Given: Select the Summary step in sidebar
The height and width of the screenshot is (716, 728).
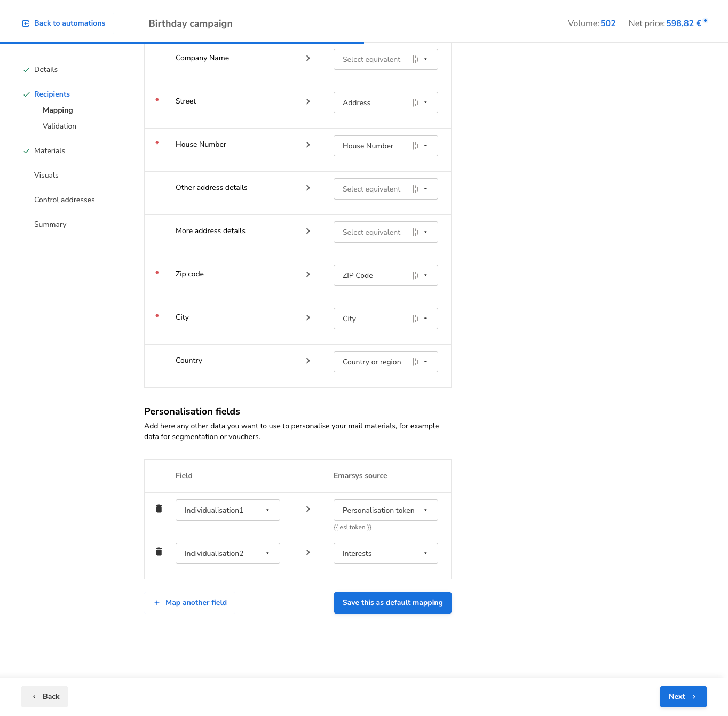Looking at the screenshot, I should coord(50,225).
